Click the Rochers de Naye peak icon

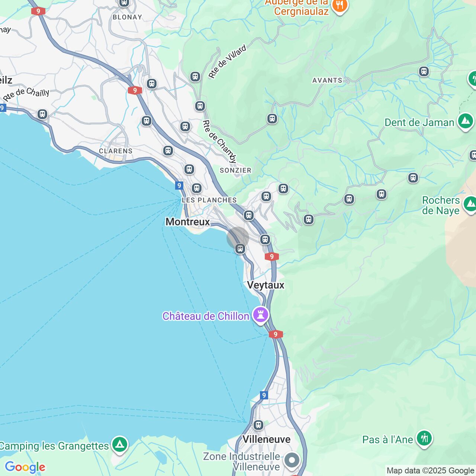coord(470,204)
